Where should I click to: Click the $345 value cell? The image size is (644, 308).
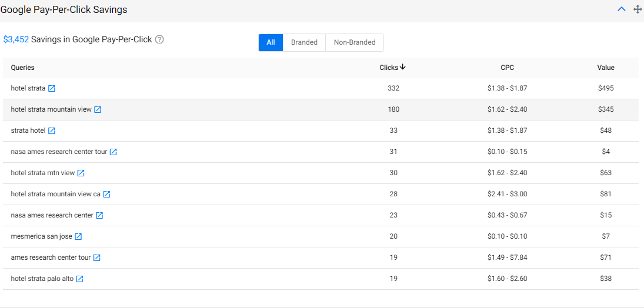tap(606, 110)
